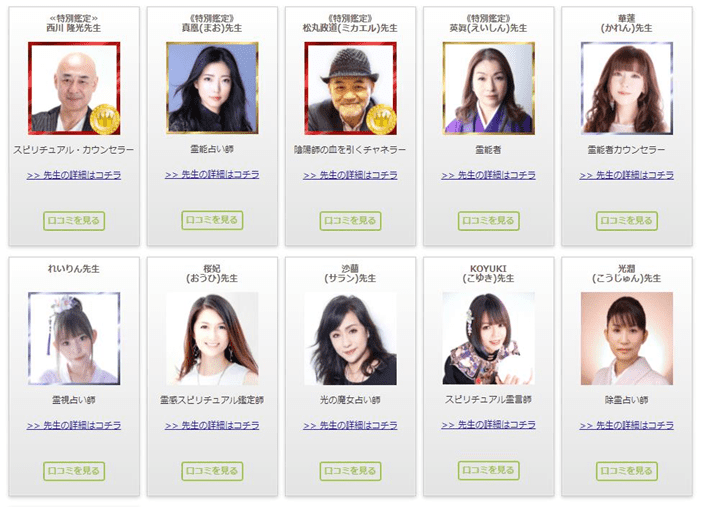
Task: Click the gold crown badge on 西川 隆光's photo
Action: (x=105, y=119)
